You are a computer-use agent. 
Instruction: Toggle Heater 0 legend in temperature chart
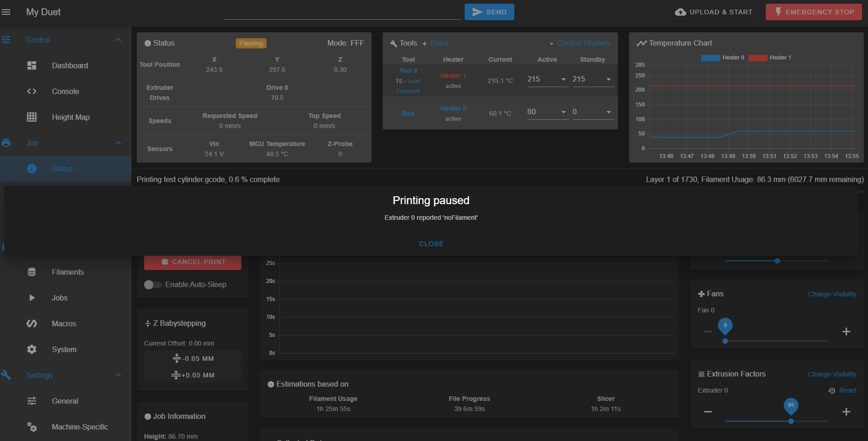tap(722, 58)
